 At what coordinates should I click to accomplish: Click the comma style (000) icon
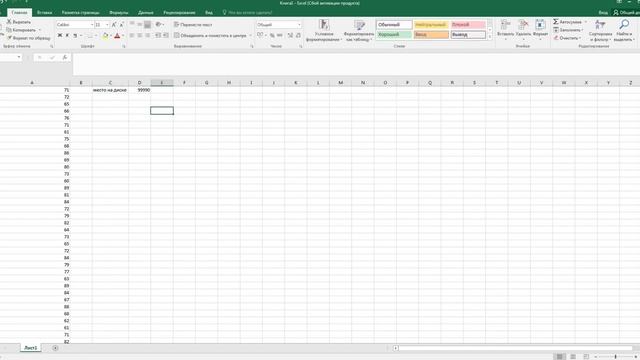[x=280, y=36]
